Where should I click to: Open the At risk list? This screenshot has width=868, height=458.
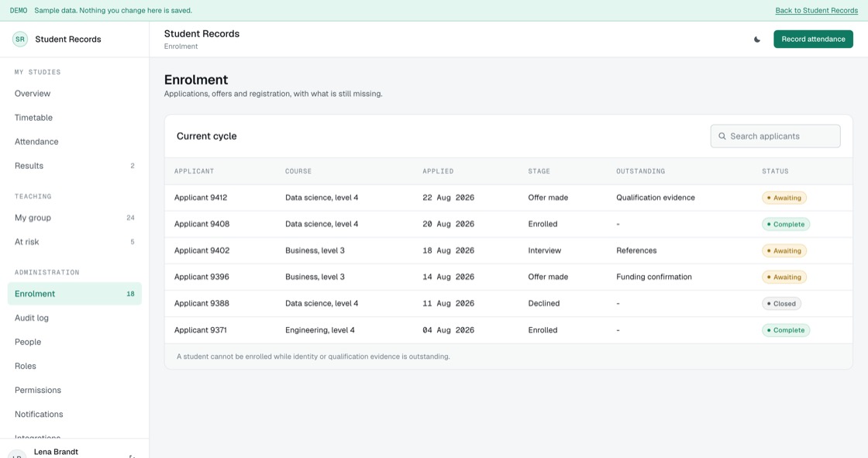pos(74,242)
